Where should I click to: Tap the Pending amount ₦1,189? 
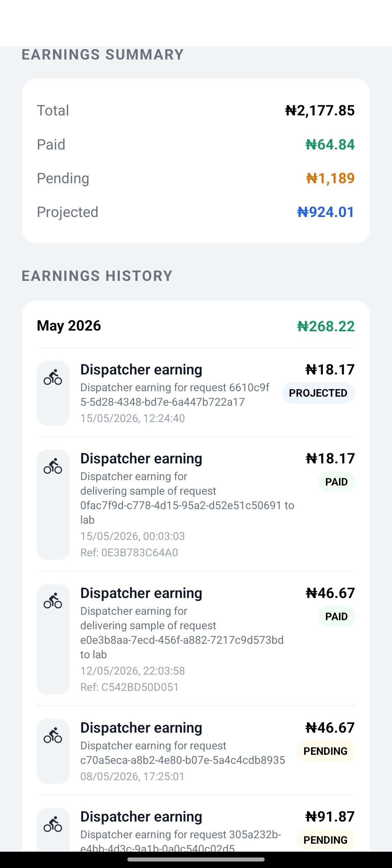coord(330,179)
